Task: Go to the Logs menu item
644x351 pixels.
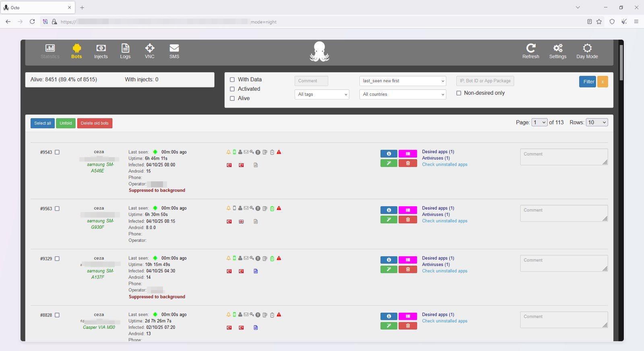Action: coord(125,51)
